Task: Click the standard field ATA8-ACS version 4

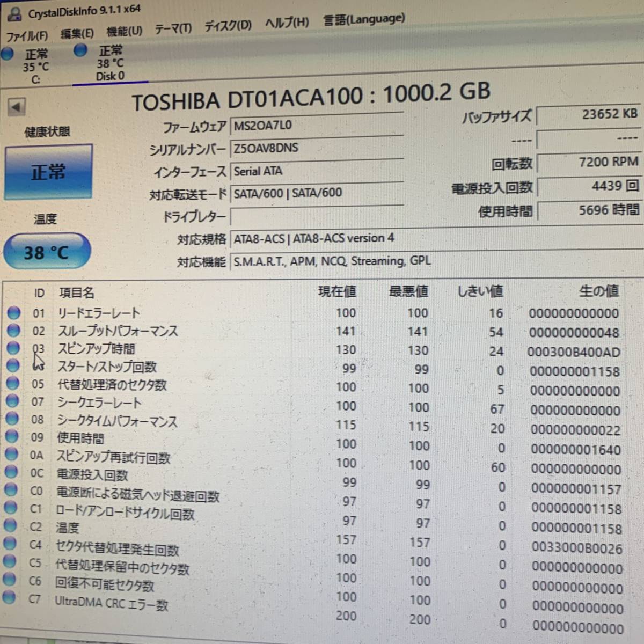Action: pyautogui.click(x=436, y=238)
